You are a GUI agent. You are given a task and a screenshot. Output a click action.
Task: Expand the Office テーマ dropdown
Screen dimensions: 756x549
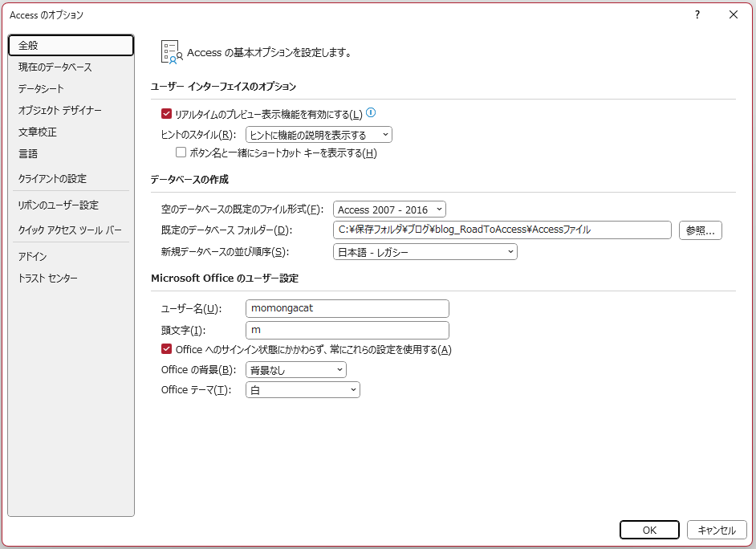click(x=303, y=390)
